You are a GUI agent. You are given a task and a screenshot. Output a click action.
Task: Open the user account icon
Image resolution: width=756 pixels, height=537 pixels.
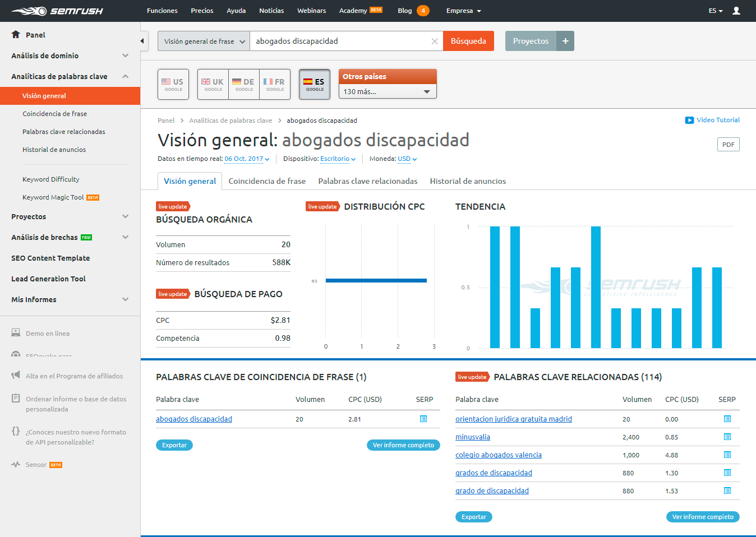point(736,10)
